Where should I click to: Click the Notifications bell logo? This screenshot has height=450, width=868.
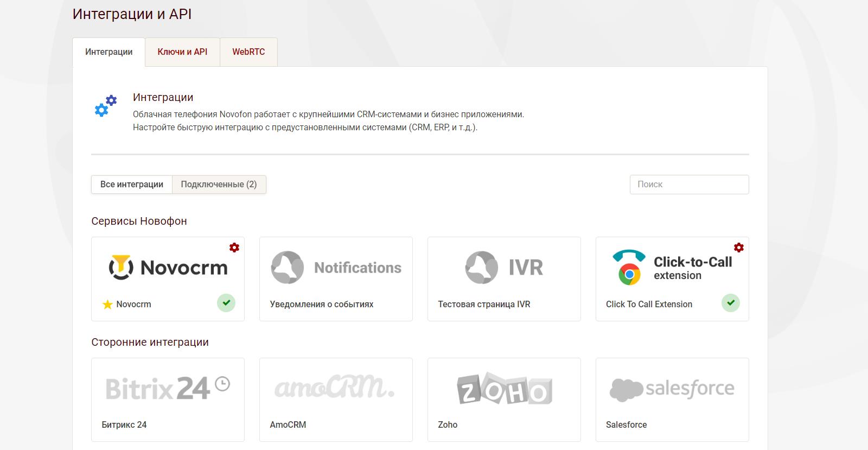[287, 267]
